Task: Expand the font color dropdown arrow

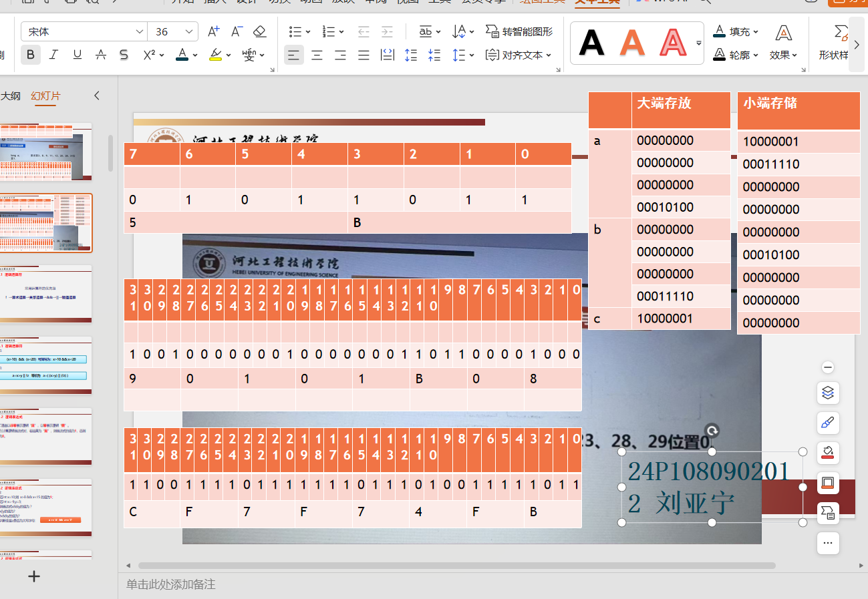Action: (195, 55)
